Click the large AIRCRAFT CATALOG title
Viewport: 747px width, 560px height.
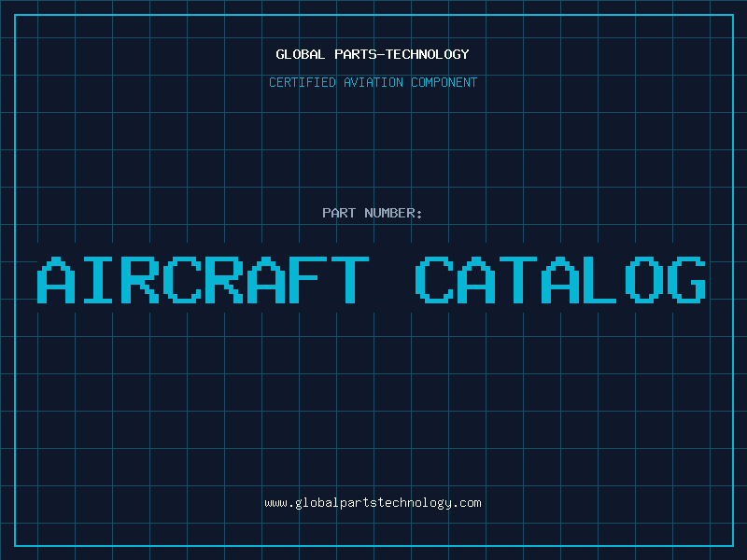(x=372, y=279)
